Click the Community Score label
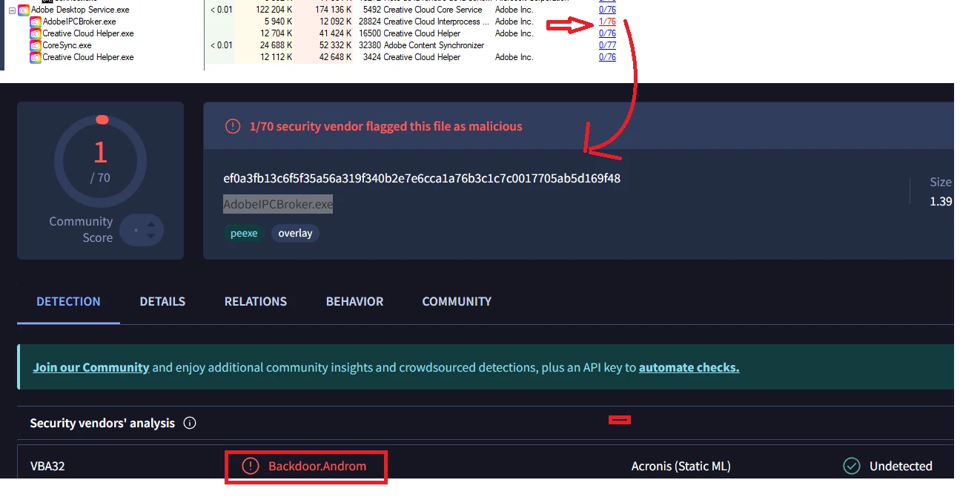980x500 pixels. coord(81,229)
